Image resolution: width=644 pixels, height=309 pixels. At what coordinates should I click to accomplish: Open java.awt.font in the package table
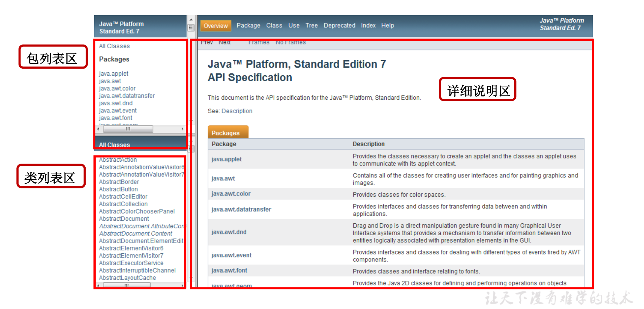click(x=229, y=271)
